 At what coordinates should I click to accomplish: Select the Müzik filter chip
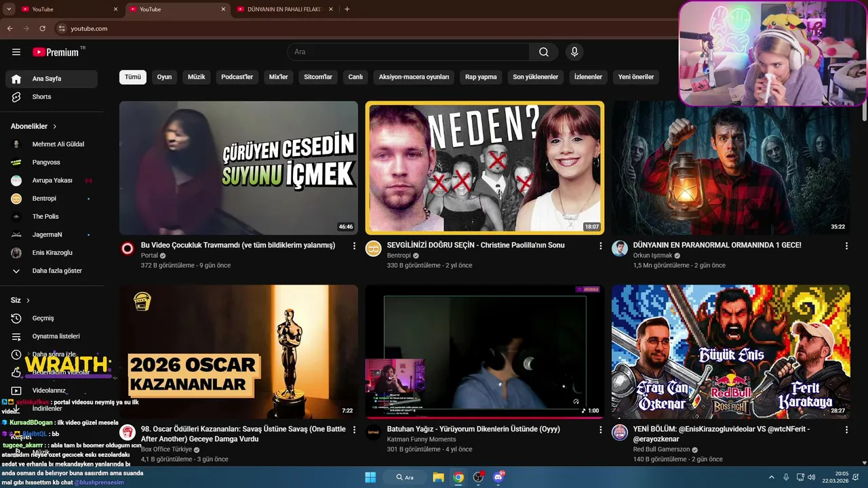(197, 77)
